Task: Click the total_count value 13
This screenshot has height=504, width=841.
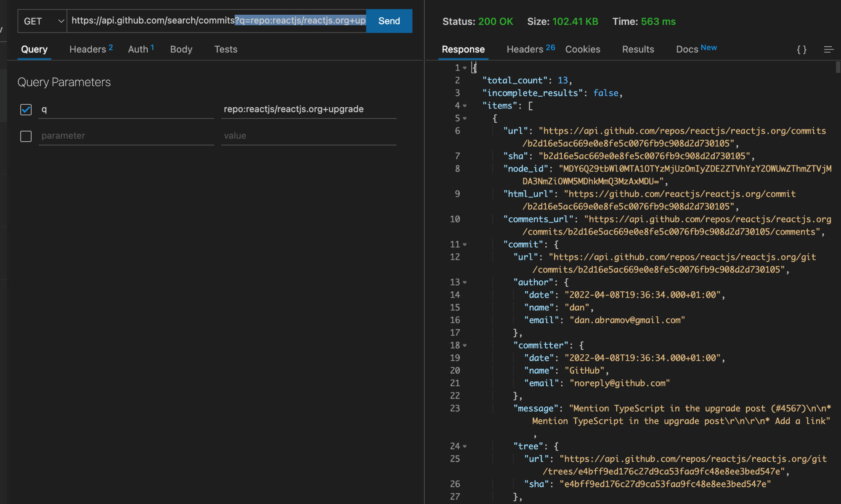Action: point(562,80)
